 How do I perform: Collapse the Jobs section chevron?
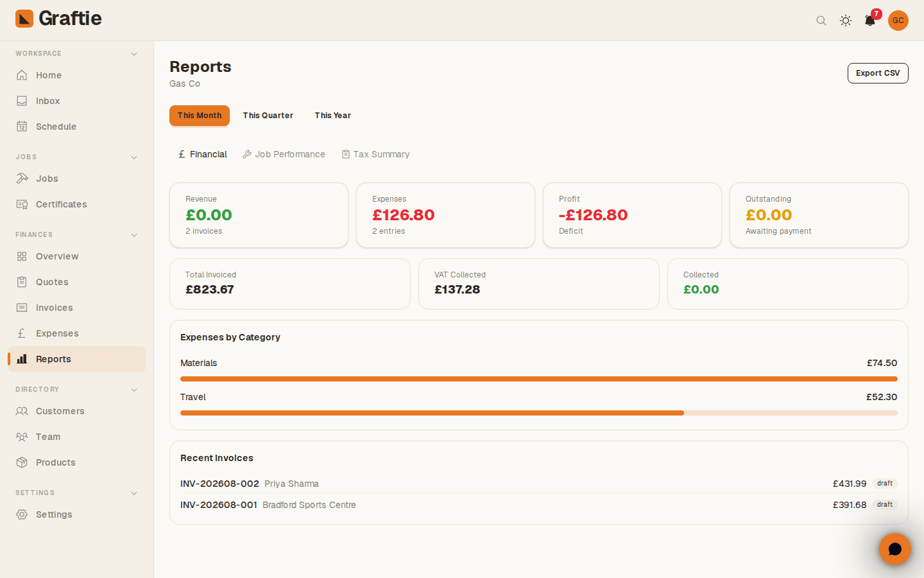[134, 157]
